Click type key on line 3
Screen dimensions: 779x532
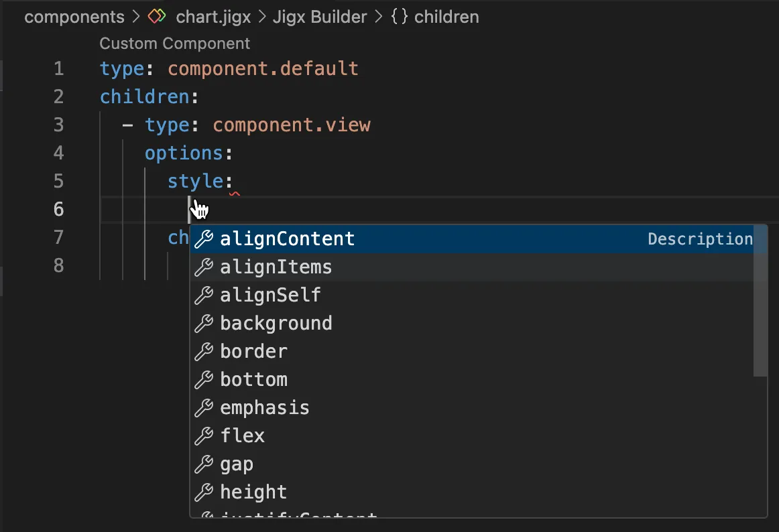(x=167, y=125)
